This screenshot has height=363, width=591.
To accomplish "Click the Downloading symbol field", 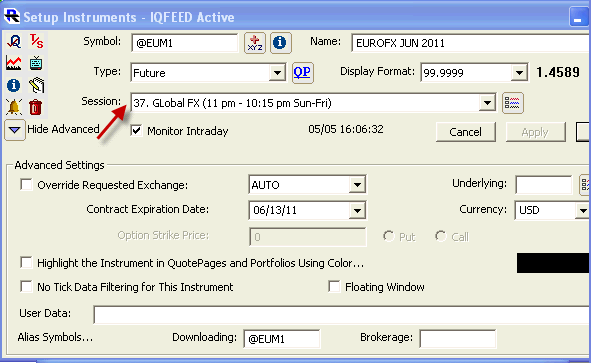I will click(x=282, y=338).
